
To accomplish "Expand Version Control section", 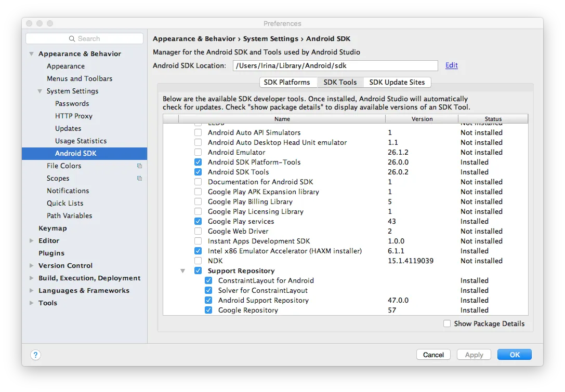I will point(32,265).
